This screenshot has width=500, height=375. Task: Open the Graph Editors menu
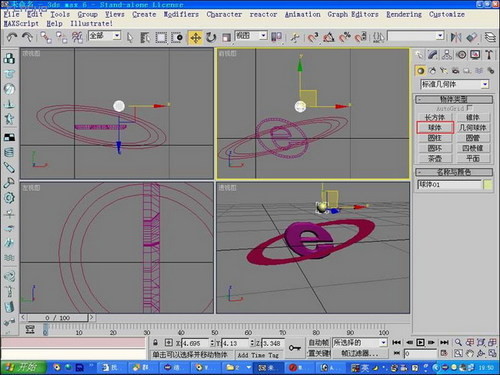pos(353,14)
